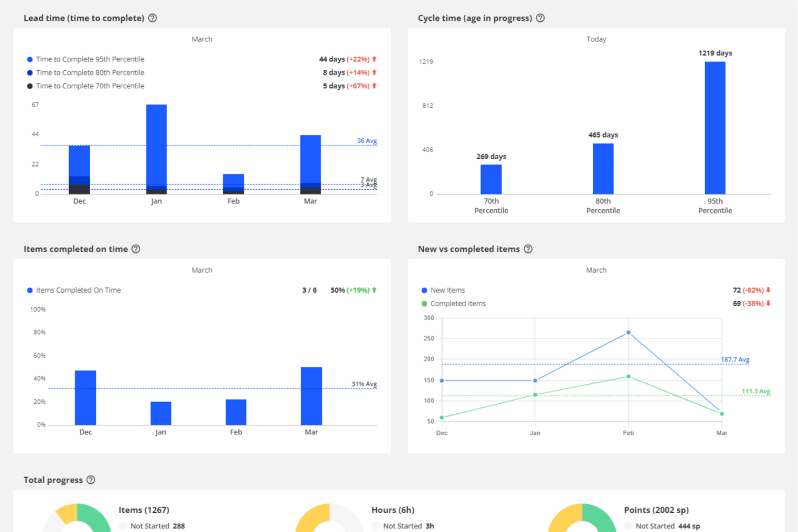Show help for Items completed on time

click(x=136, y=249)
